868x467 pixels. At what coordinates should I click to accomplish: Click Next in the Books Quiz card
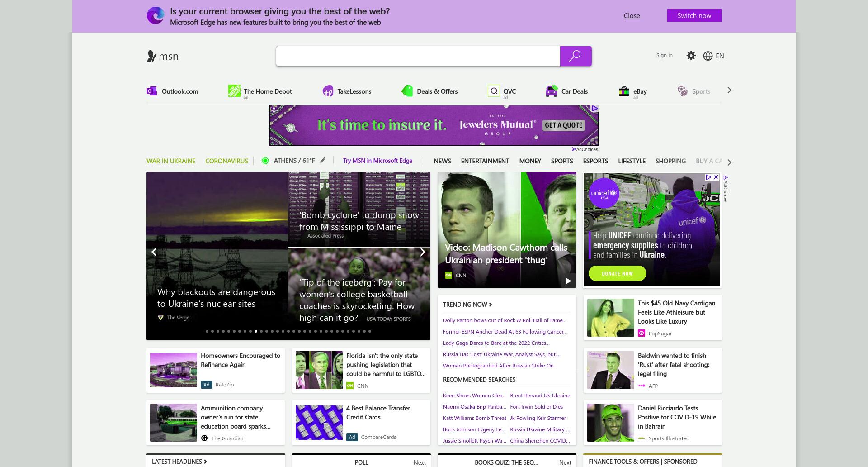click(x=565, y=462)
